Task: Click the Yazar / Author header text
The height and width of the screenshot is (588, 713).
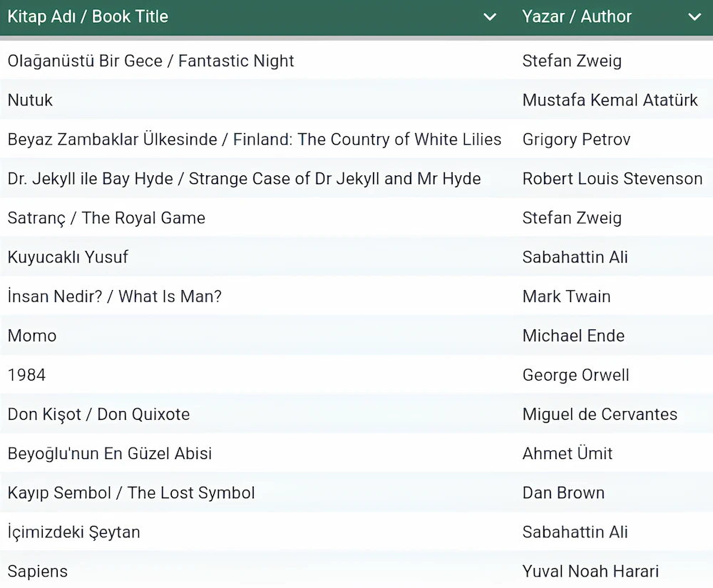Action: [577, 17]
